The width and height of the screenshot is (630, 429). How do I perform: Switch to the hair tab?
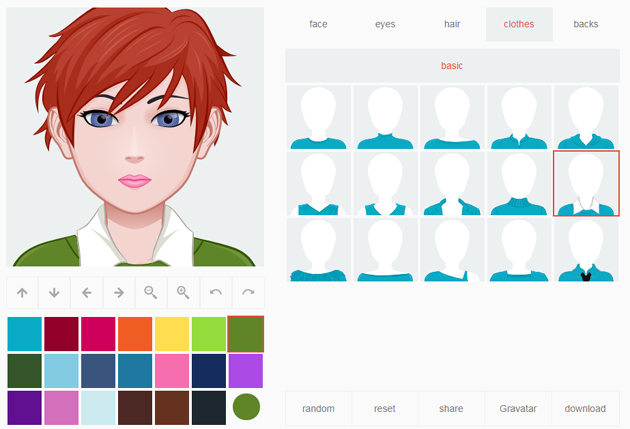point(452,24)
